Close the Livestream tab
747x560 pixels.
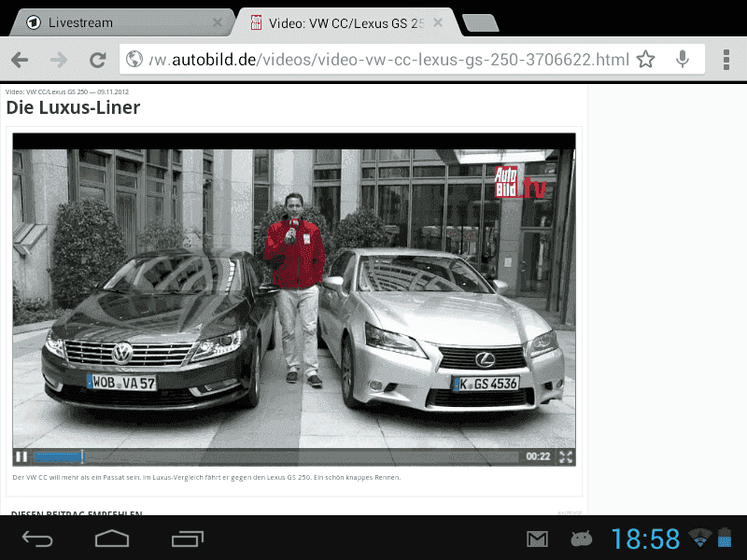[x=218, y=22]
